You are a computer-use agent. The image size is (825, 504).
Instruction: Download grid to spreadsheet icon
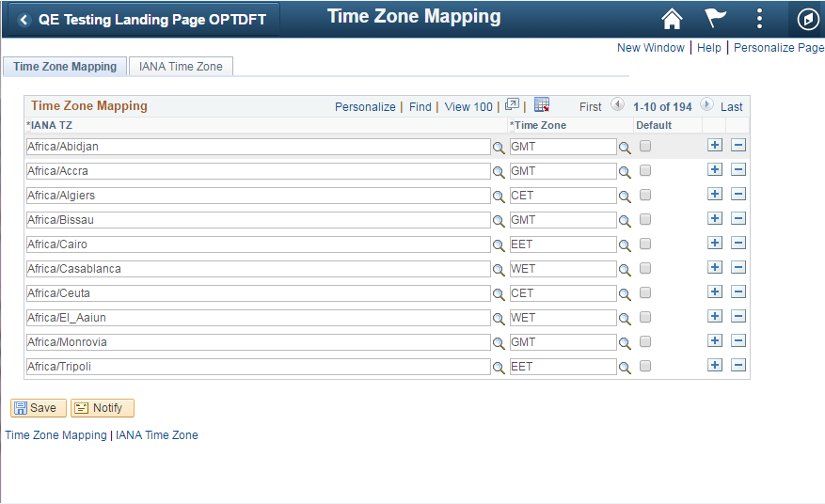pos(542,104)
